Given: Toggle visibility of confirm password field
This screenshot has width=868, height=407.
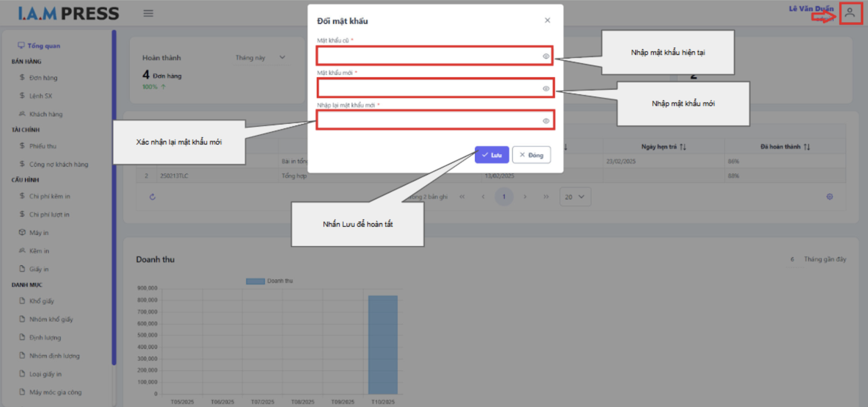Looking at the screenshot, I should point(546,121).
